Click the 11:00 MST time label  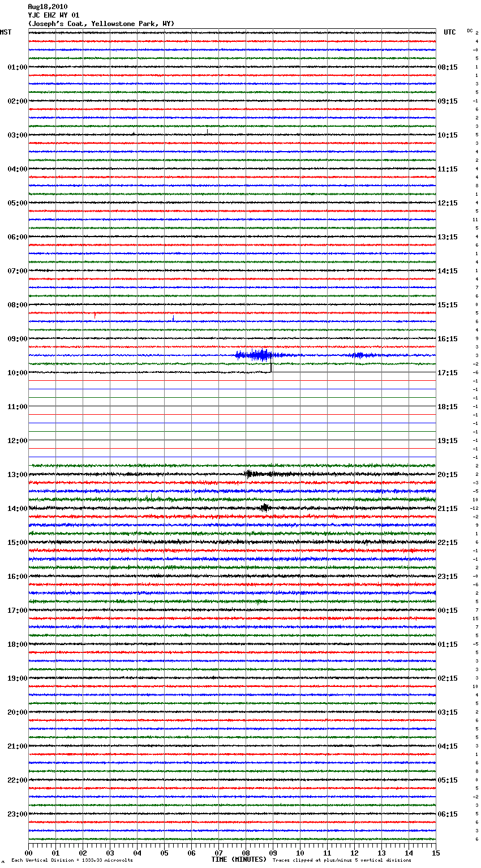[x=18, y=407]
